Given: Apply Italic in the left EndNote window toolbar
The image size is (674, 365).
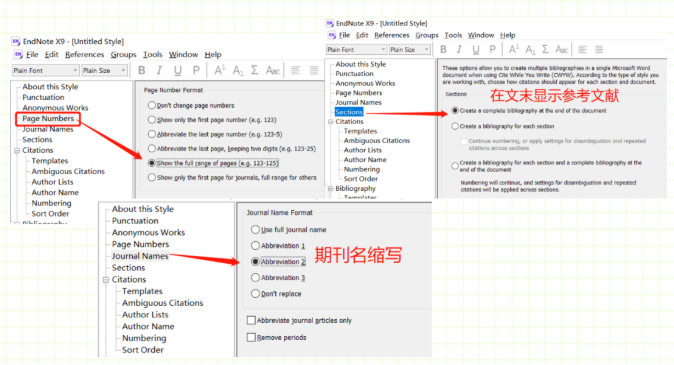Looking at the screenshot, I should 159,70.
